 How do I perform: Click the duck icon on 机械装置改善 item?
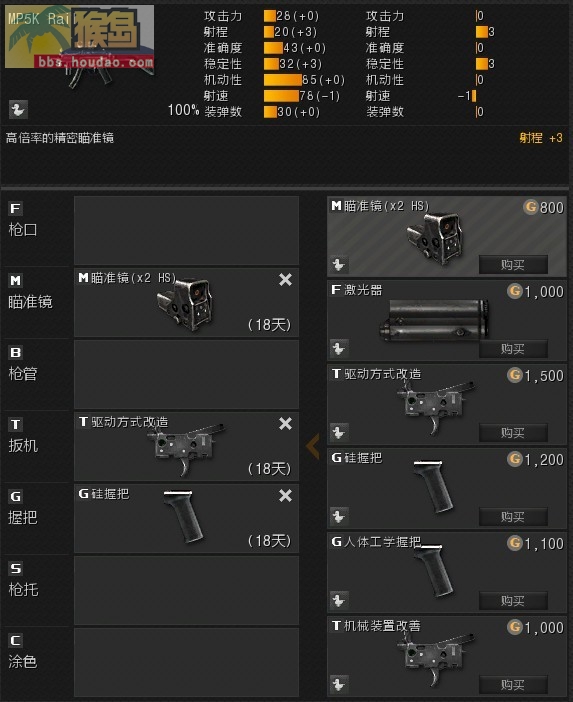[339, 685]
